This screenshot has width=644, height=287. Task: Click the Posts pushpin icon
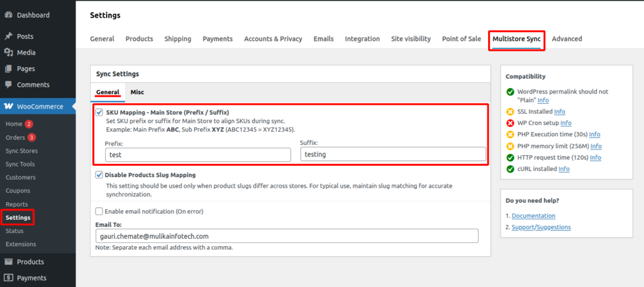click(x=8, y=36)
